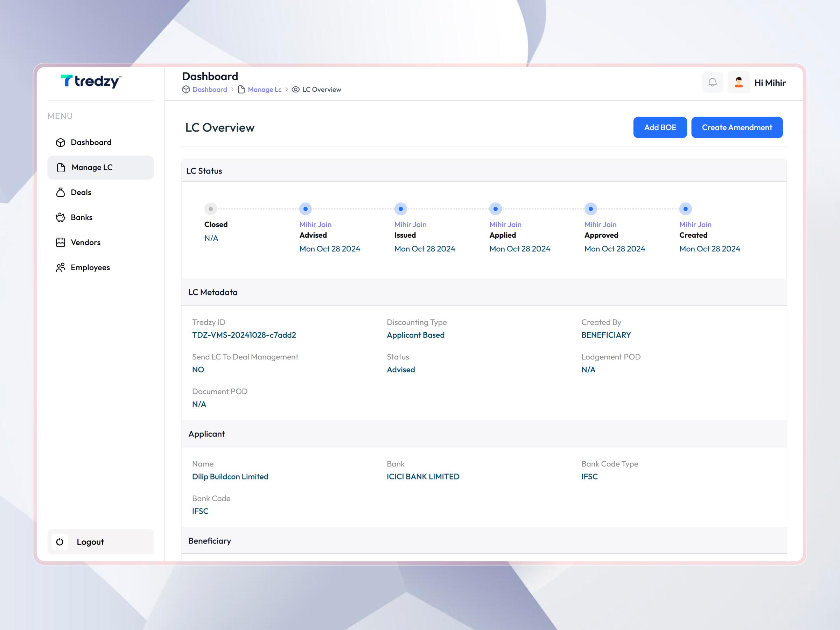Open the Manage Lc breadcrumb link
Image resolution: width=840 pixels, height=630 pixels.
point(264,89)
